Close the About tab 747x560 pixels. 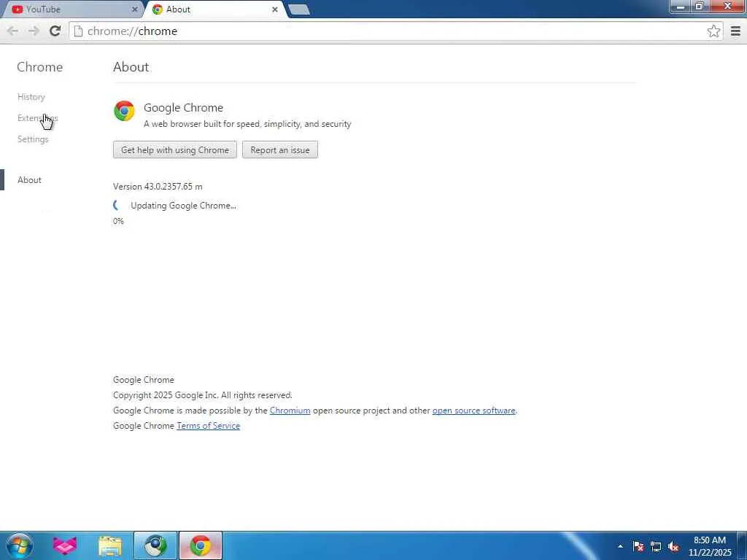click(x=275, y=9)
